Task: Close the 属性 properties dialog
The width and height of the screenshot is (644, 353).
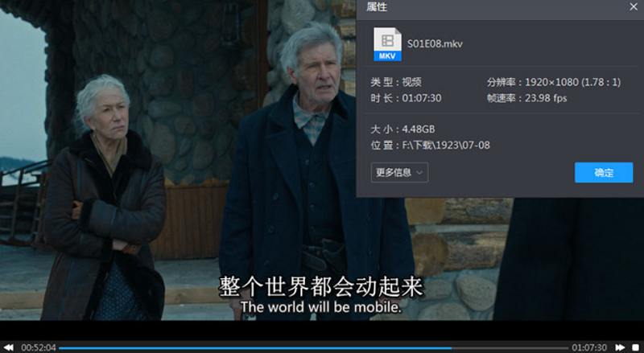Action: click(x=634, y=8)
